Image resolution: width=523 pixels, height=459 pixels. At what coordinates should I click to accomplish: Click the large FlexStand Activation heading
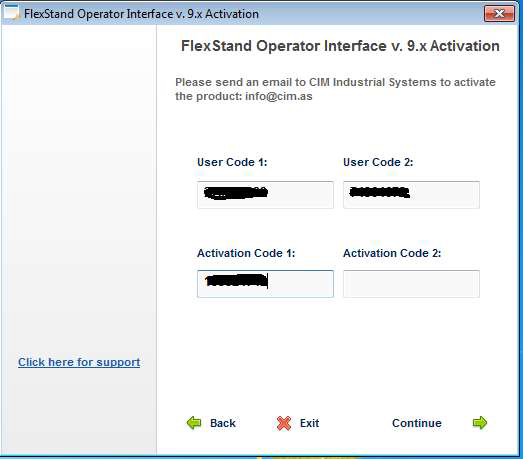[x=340, y=46]
